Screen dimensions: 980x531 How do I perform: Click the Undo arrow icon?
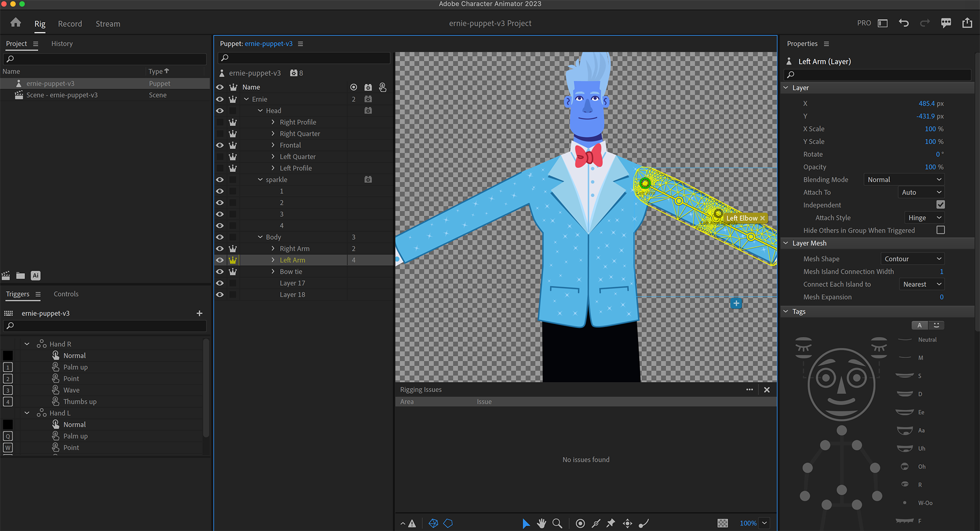[904, 23]
